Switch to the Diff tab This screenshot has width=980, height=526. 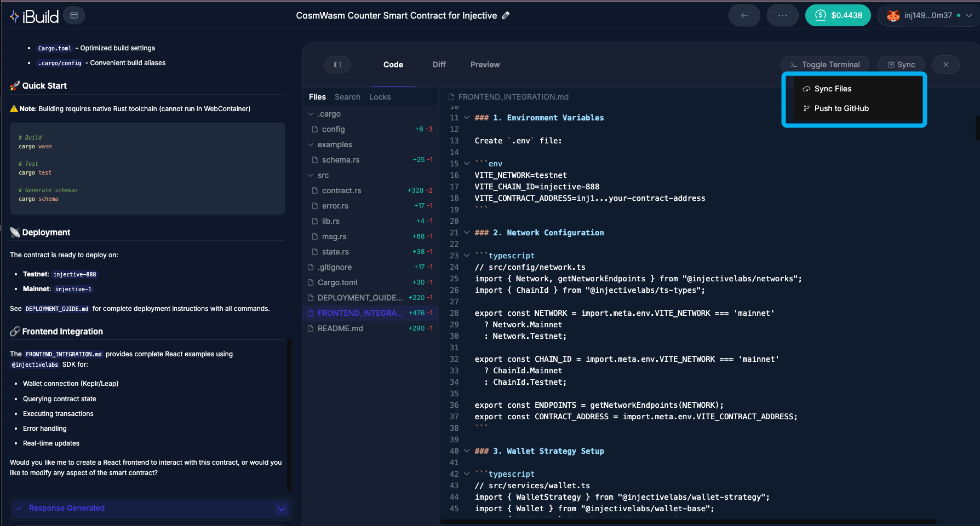pos(439,65)
